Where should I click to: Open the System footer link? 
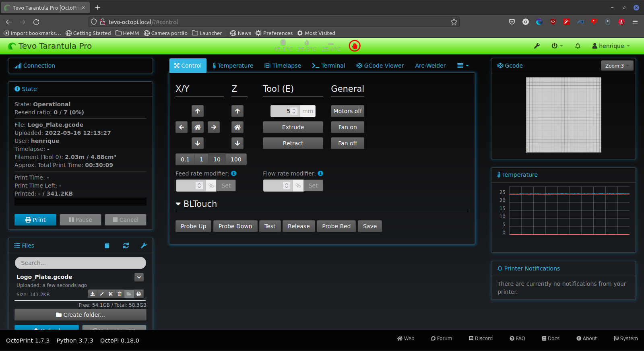pyautogui.click(x=625, y=339)
